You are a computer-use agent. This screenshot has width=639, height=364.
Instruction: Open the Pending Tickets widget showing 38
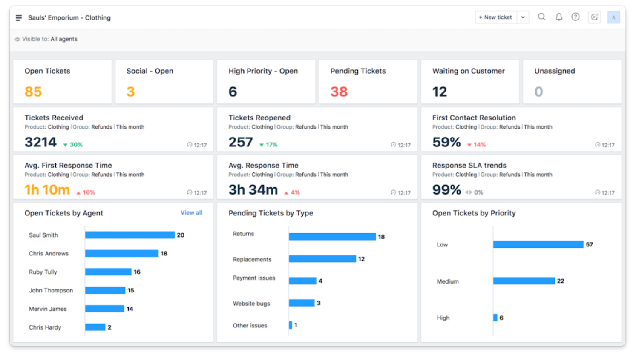(368, 81)
